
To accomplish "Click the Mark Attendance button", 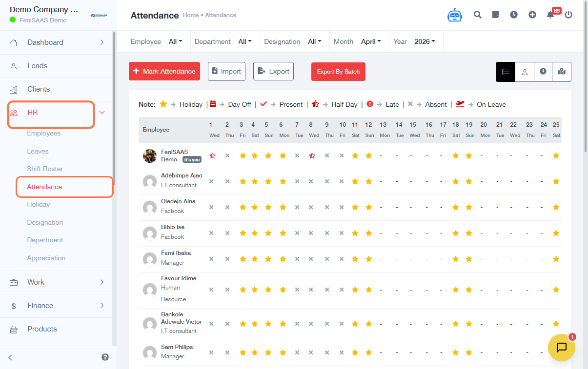I will click(164, 71).
